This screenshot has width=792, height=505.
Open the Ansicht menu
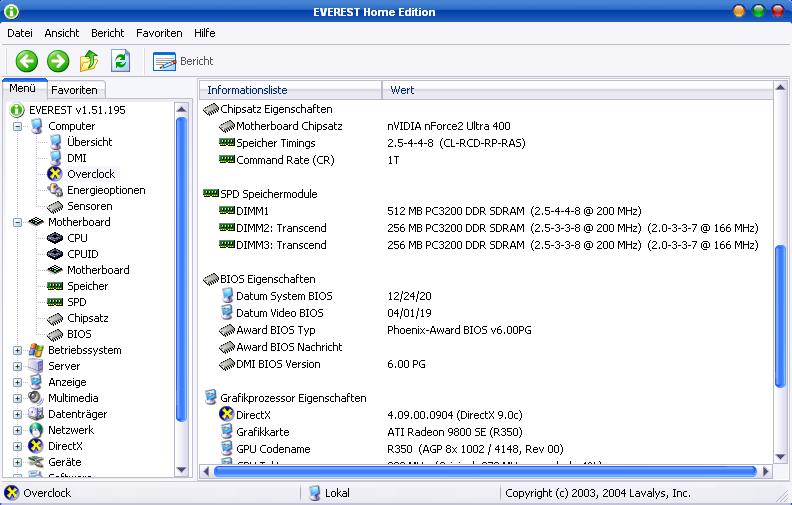(62, 33)
